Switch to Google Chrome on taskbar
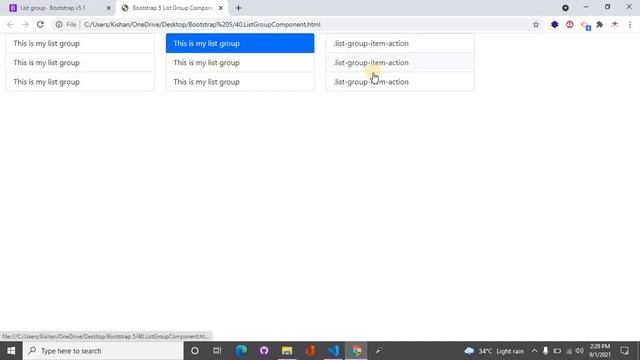This screenshot has width=640, height=360. (x=356, y=351)
